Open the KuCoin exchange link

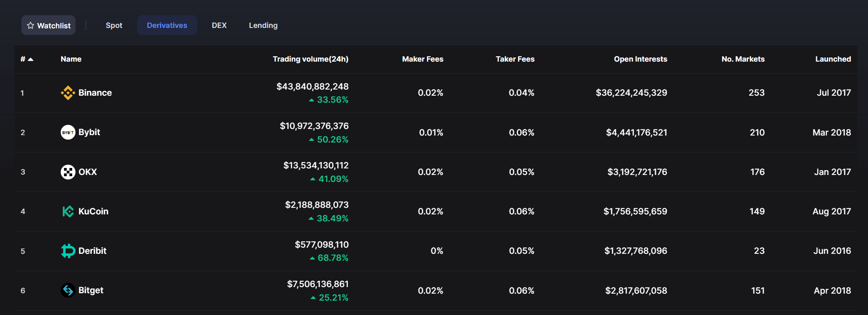(94, 212)
